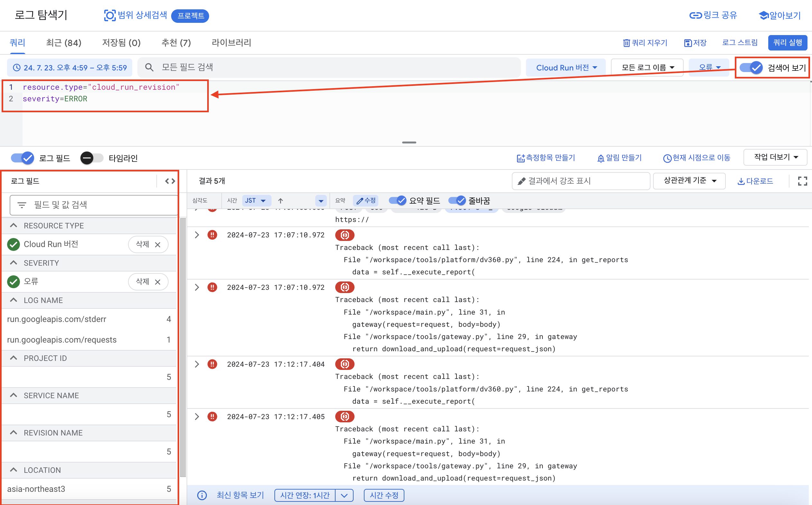812x505 pixels.
Task: Click the 쿼리 지우기 trash icon
Action: [x=626, y=43]
